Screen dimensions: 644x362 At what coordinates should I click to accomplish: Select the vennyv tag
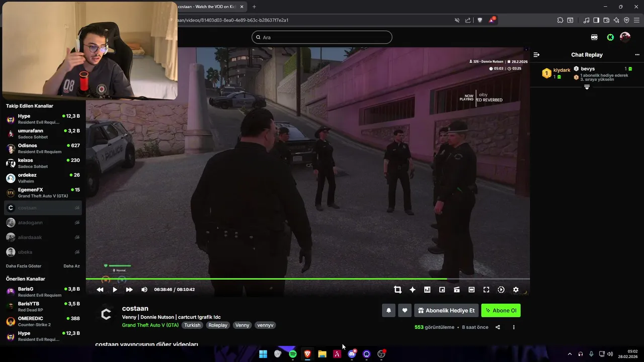click(x=265, y=325)
